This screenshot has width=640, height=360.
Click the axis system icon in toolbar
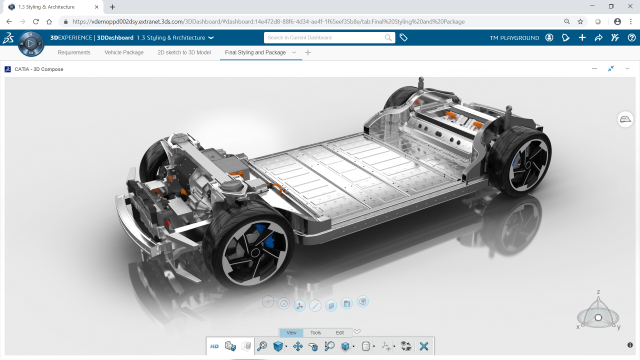pos(386,346)
